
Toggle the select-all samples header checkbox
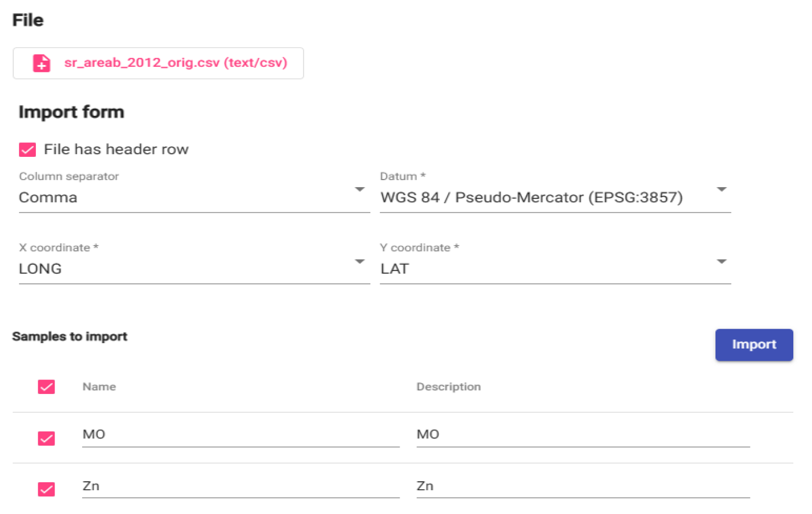coord(46,387)
